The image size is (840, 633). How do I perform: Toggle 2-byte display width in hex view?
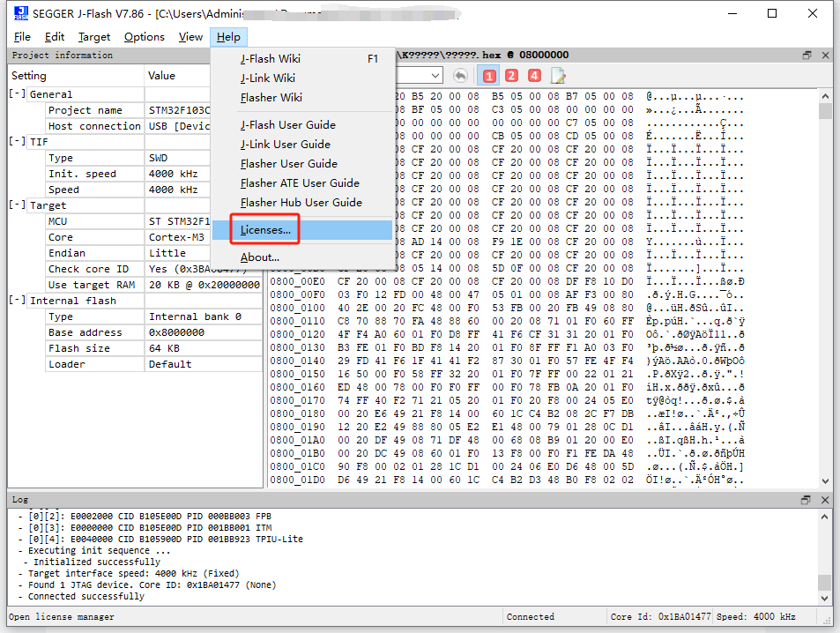pos(511,76)
